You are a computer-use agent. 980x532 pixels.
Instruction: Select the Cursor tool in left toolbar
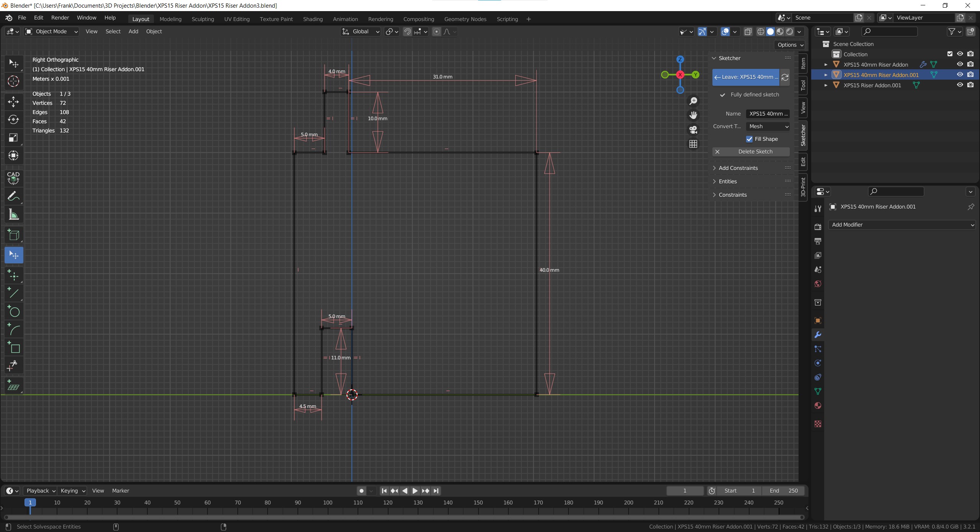[13, 81]
